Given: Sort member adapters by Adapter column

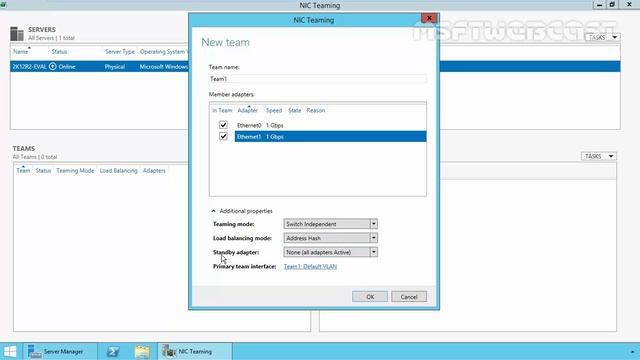Looking at the screenshot, I should (248, 111).
